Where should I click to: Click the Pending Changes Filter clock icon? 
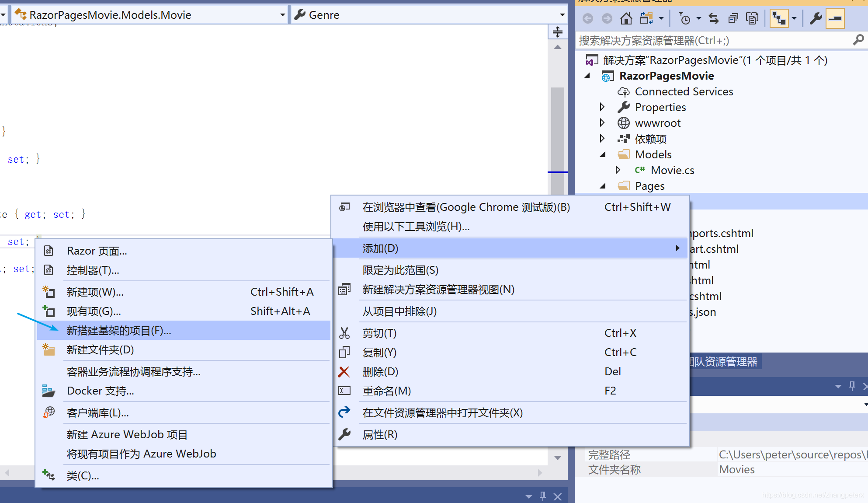pos(685,18)
